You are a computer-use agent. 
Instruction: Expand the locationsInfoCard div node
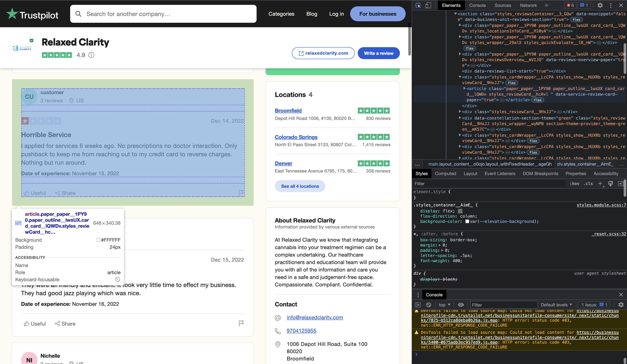tap(460, 25)
